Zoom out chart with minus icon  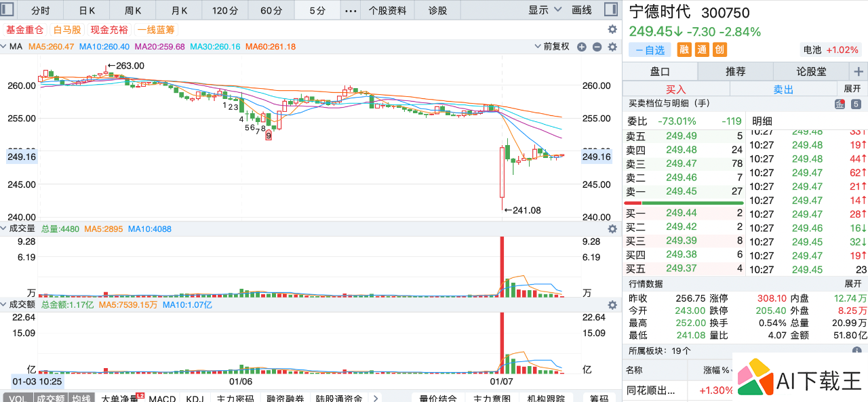click(x=597, y=47)
